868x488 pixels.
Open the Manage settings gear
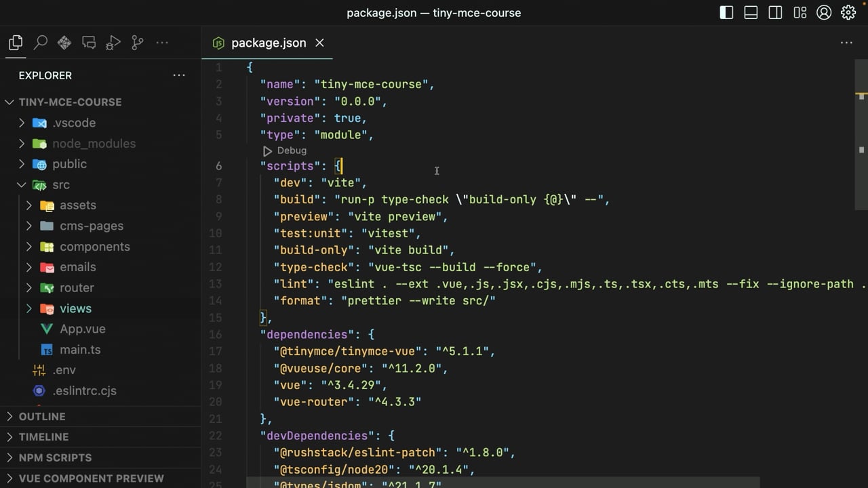848,12
